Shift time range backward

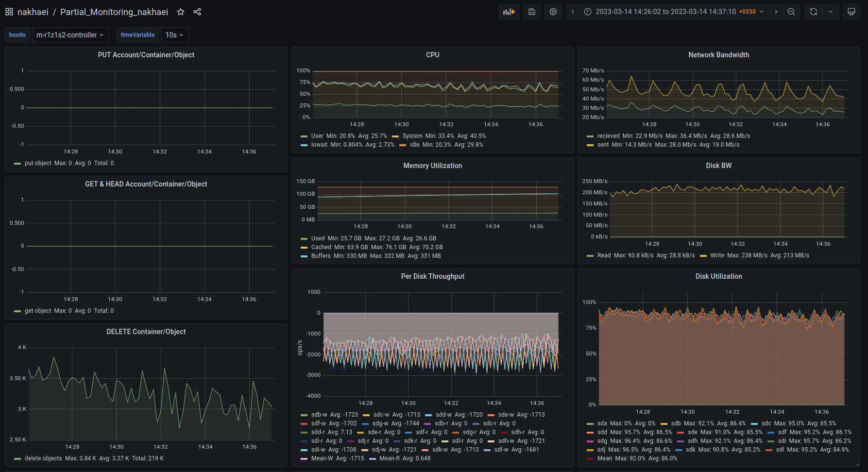[573, 12]
